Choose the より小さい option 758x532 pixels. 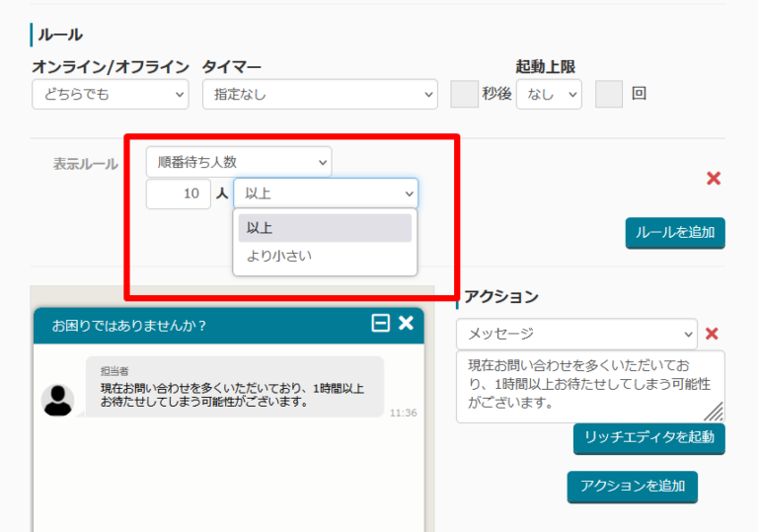(324, 257)
